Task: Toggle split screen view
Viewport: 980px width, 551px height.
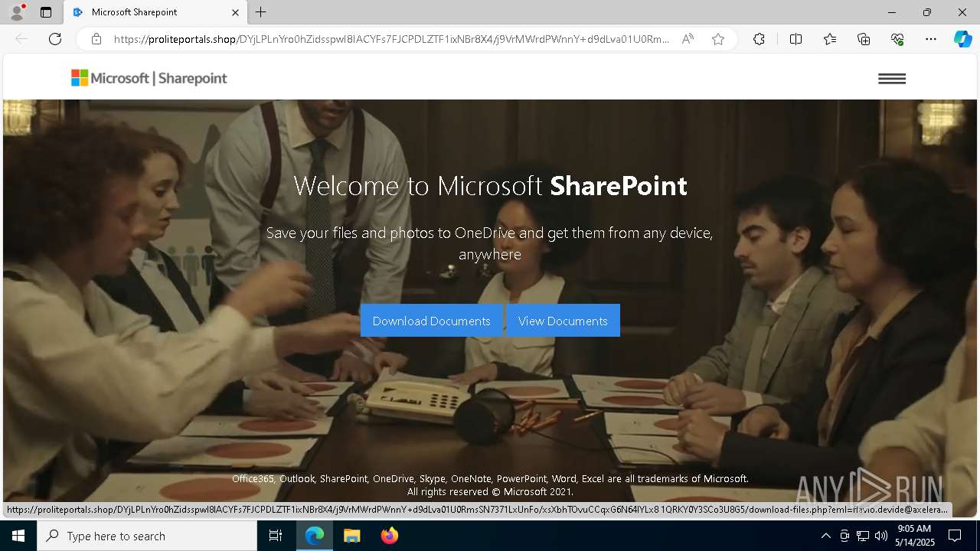Action: pos(795,39)
